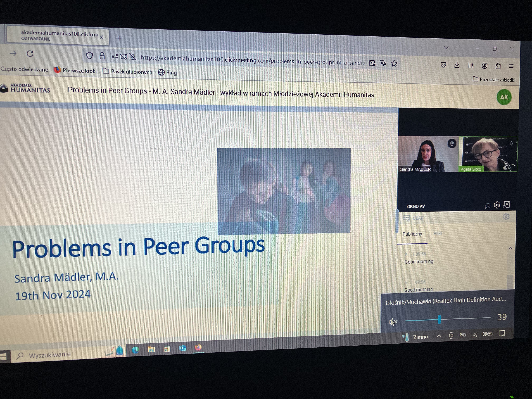Screen dimensions: 532x399
Task: Open Firefox downloads panel
Action: point(457,65)
